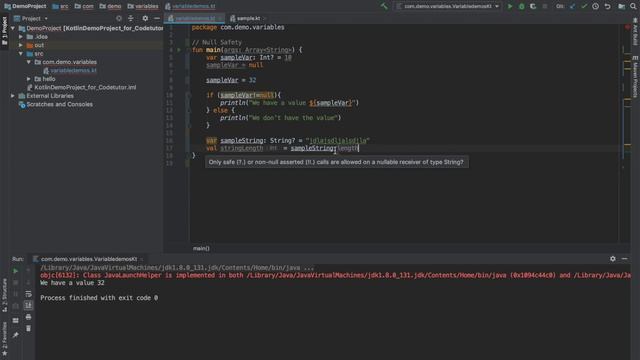640x360 pixels.
Task: Open the Structure tool window side tab
Action: [x=4, y=296]
